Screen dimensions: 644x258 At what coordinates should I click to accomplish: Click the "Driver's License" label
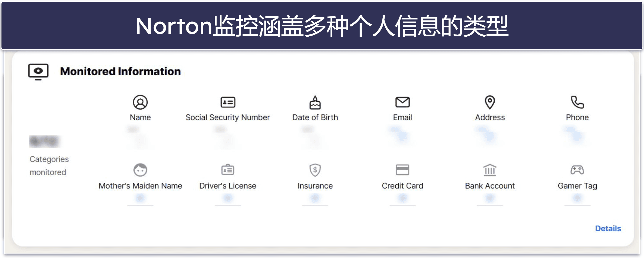click(228, 186)
